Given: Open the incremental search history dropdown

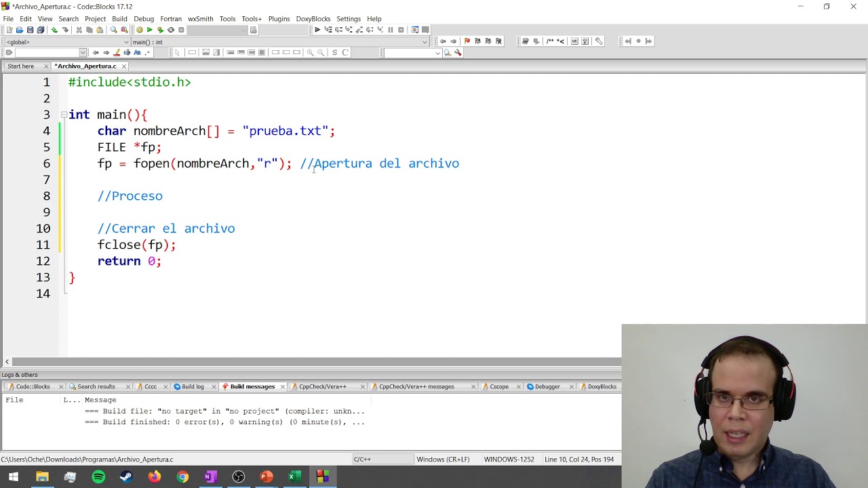Looking at the screenshot, I should [83, 52].
